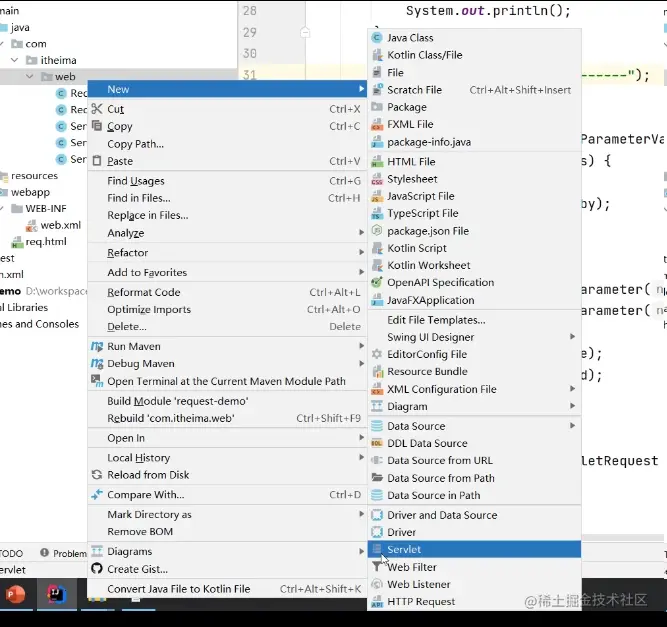The width and height of the screenshot is (667, 627).
Task: Click the FXML File icon
Action: pos(377,124)
